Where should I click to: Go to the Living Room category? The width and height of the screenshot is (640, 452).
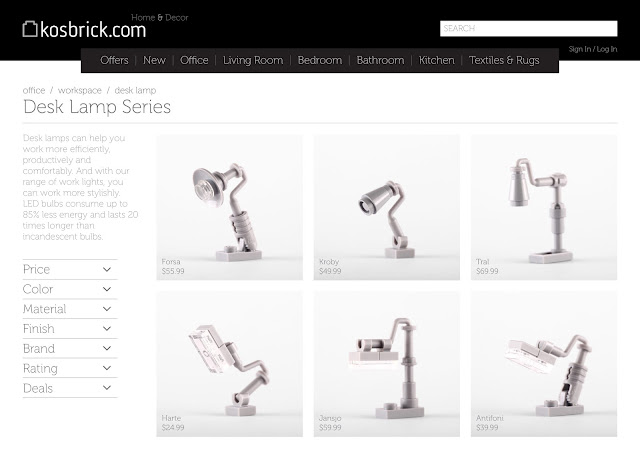(253, 60)
